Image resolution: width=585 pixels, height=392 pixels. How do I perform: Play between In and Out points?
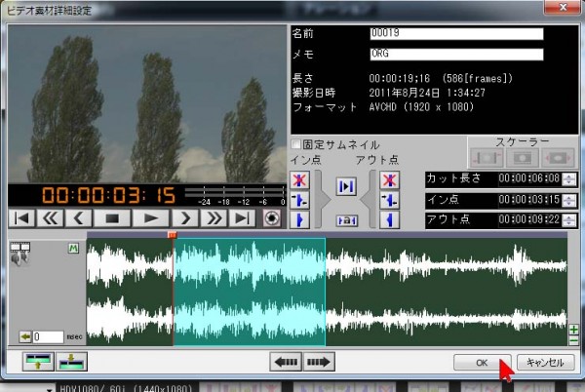pos(344,185)
